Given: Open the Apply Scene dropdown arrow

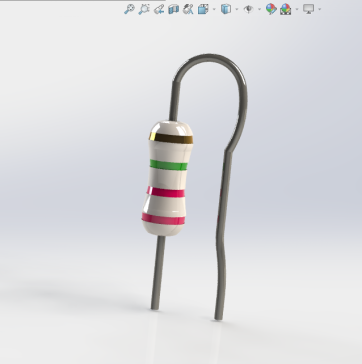Looking at the screenshot, I should point(297,9).
